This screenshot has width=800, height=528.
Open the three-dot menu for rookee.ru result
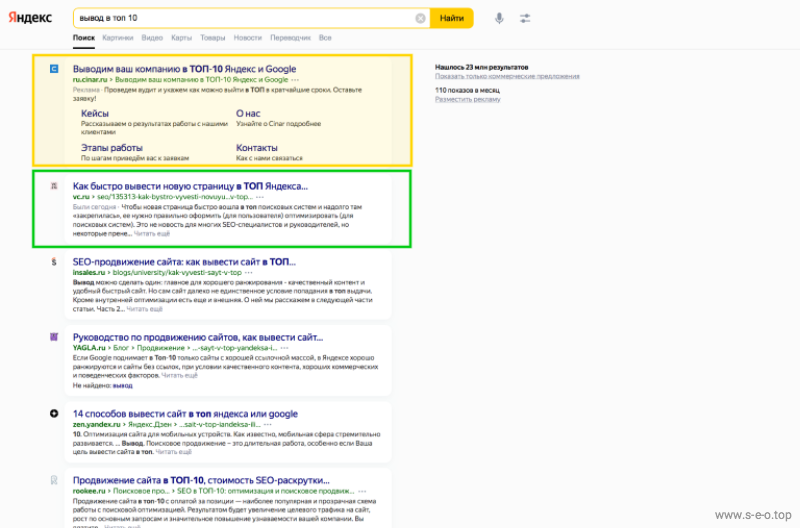[362, 491]
